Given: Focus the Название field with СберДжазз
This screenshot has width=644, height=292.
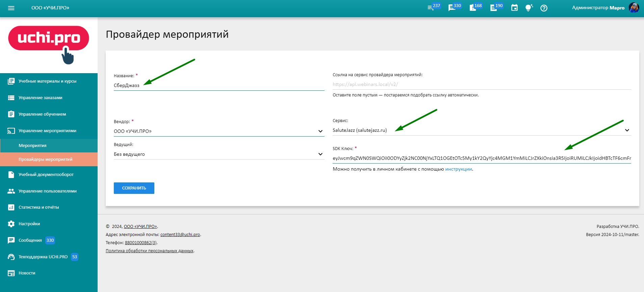Looking at the screenshot, I should click(219, 86).
